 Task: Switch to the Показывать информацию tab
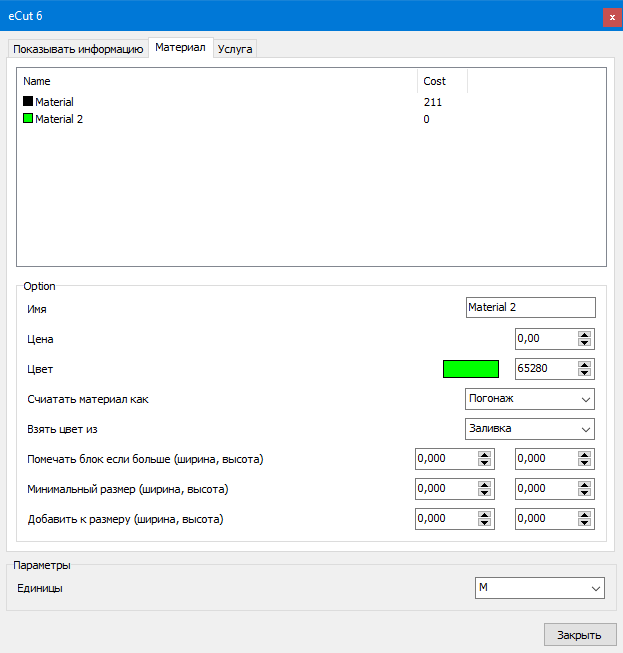(x=78, y=48)
